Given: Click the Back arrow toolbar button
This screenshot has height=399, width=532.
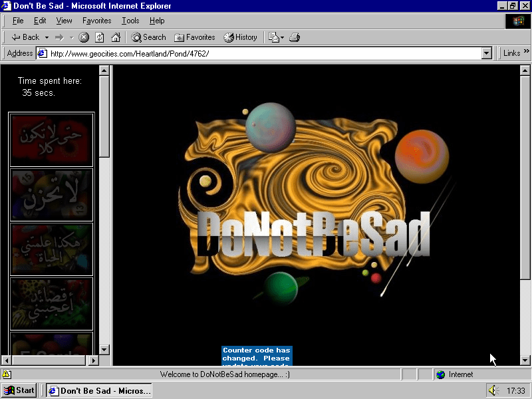Looking at the screenshot, I should (x=25, y=37).
